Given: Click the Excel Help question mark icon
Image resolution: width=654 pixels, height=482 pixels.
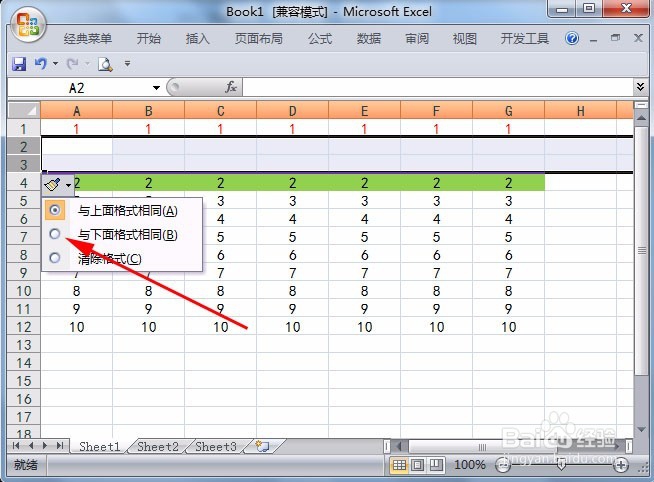Looking at the screenshot, I should pyautogui.click(x=572, y=39).
